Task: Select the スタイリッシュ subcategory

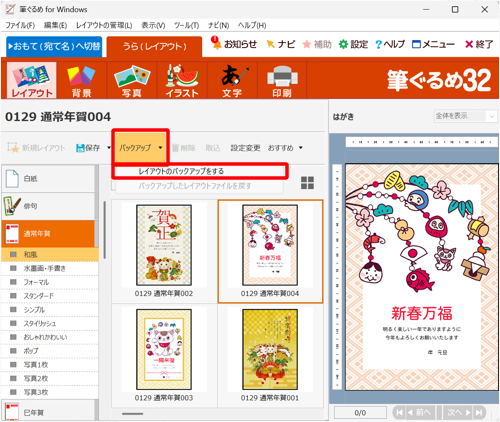Action: tap(50, 323)
